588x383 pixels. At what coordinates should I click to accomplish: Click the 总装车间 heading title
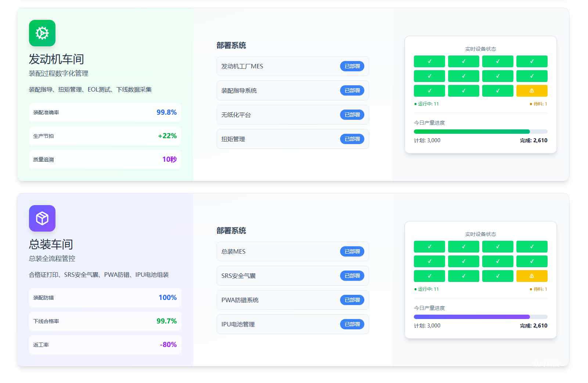tap(51, 244)
